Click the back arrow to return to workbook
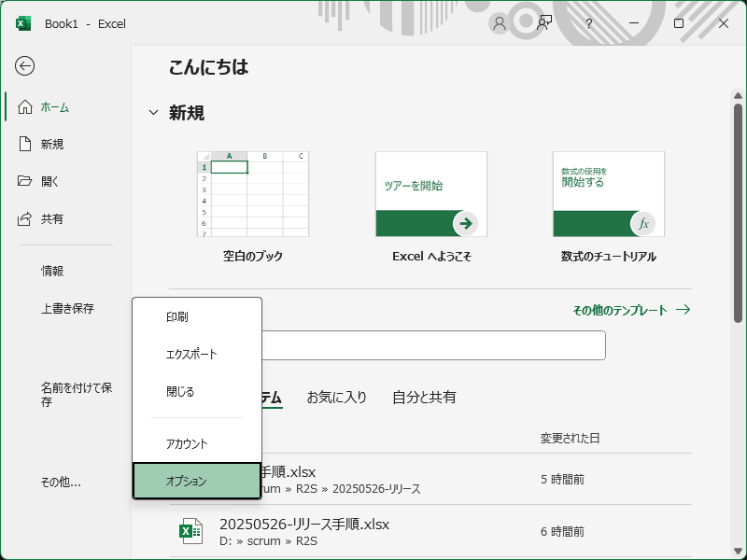This screenshot has height=560, width=747. pyautogui.click(x=24, y=65)
